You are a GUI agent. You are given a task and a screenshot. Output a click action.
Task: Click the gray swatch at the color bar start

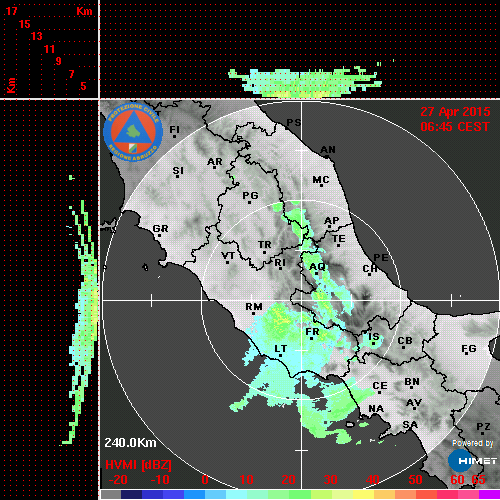click(110, 494)
